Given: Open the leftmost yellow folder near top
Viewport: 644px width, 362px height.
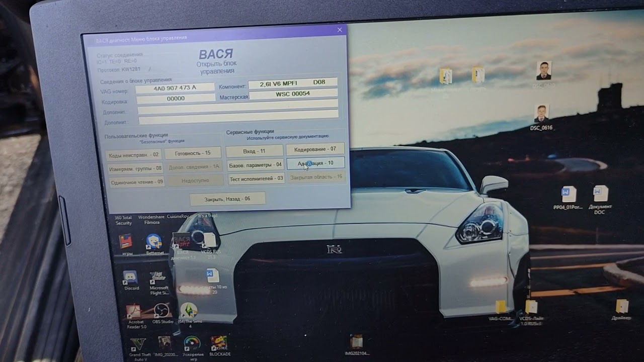Looking at the screenshot, I should pyautogui.click(x=446, y=76).
